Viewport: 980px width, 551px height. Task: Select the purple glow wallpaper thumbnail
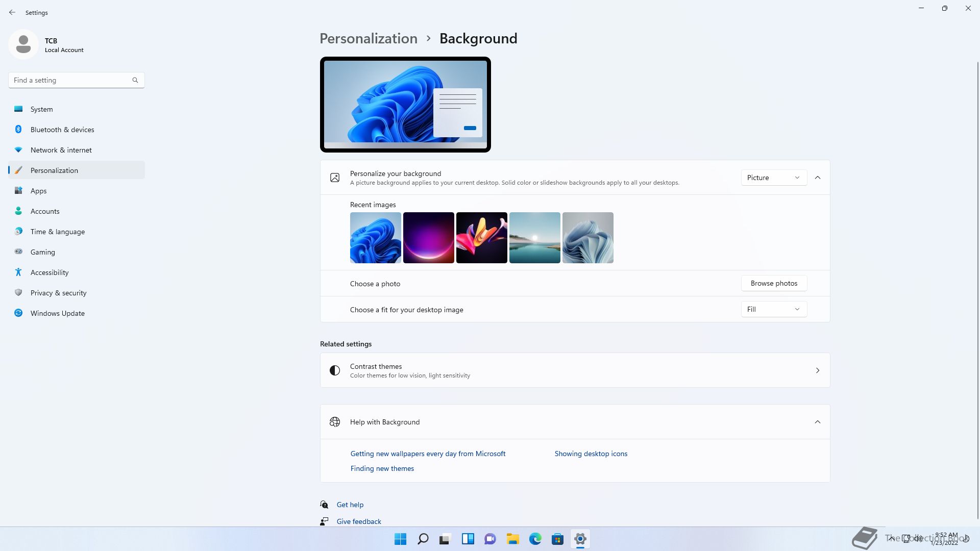(429, 238)
